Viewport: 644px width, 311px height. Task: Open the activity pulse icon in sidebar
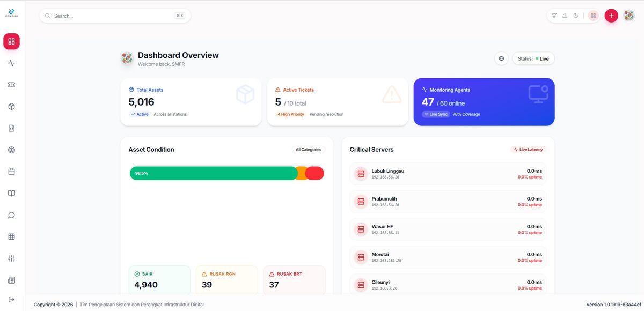(x=11, y=63)
